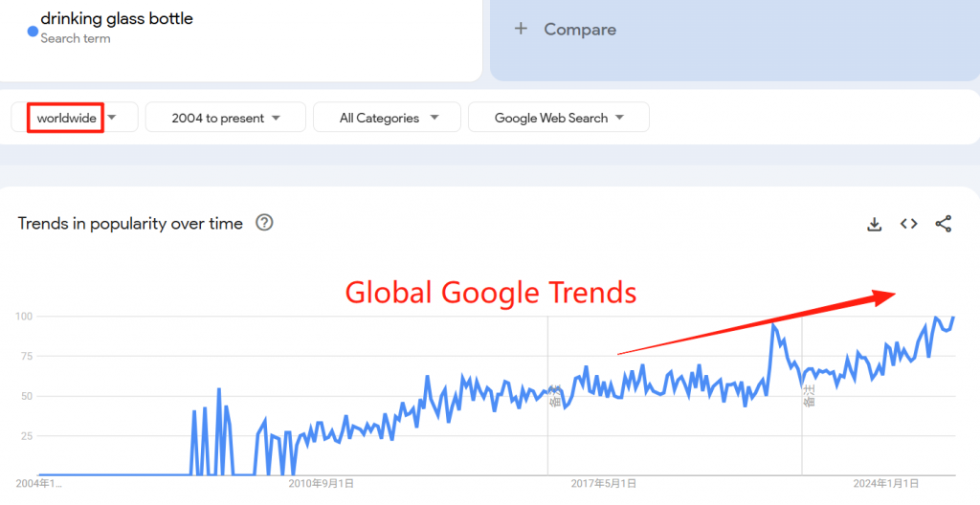Open the help question mark icon

pos(265,223)
